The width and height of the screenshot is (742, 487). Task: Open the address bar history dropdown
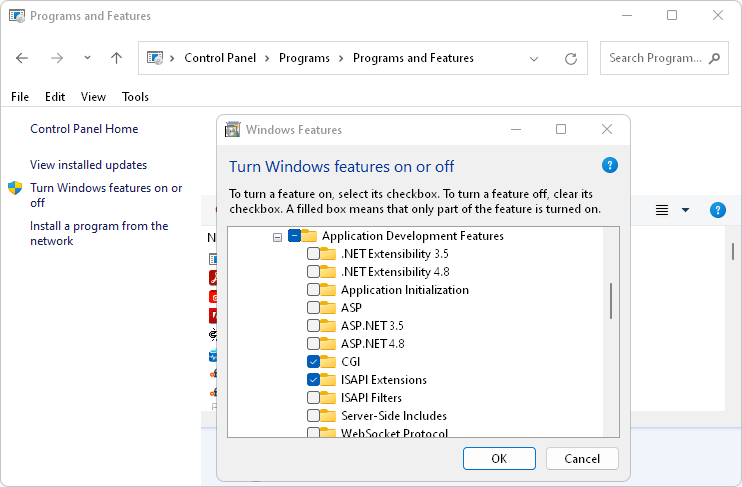(x=534, y=58)
